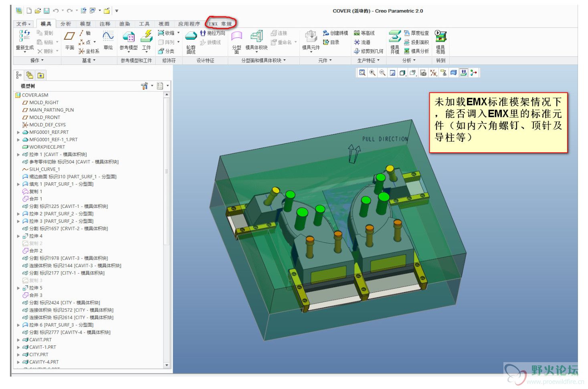Toggle annotation display in view toolbar
This screenshot has height=389, width=588.
coord(443,73)
